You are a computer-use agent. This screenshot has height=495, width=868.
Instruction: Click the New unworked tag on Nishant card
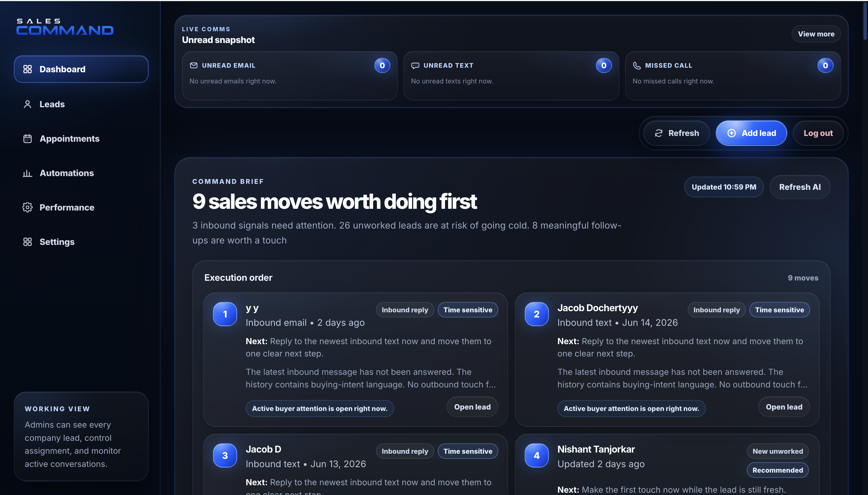point(778,451)
